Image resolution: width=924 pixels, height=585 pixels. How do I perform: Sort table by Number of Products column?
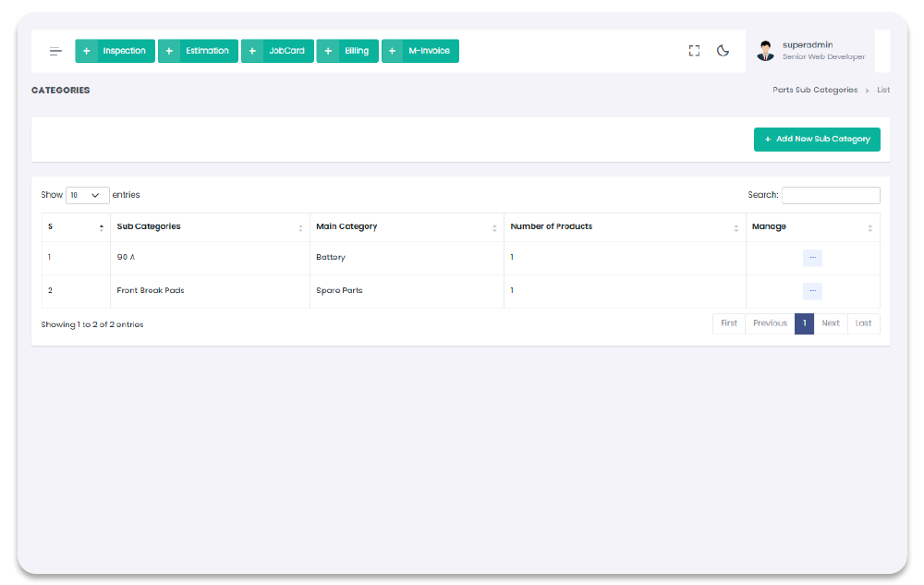tap(624, 227)
